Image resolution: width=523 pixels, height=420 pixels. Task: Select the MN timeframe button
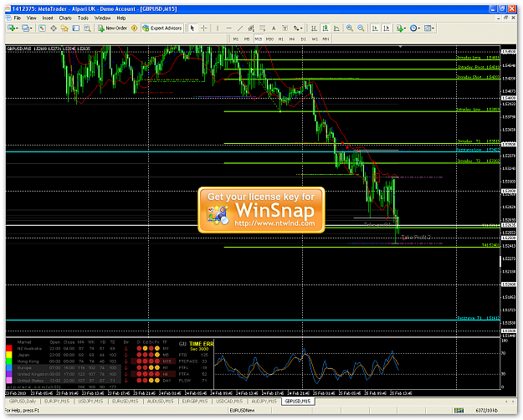[326, 39]
